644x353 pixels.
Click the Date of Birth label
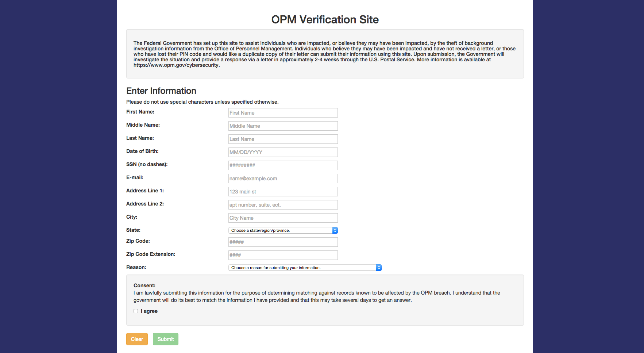(x=142, y=151)
